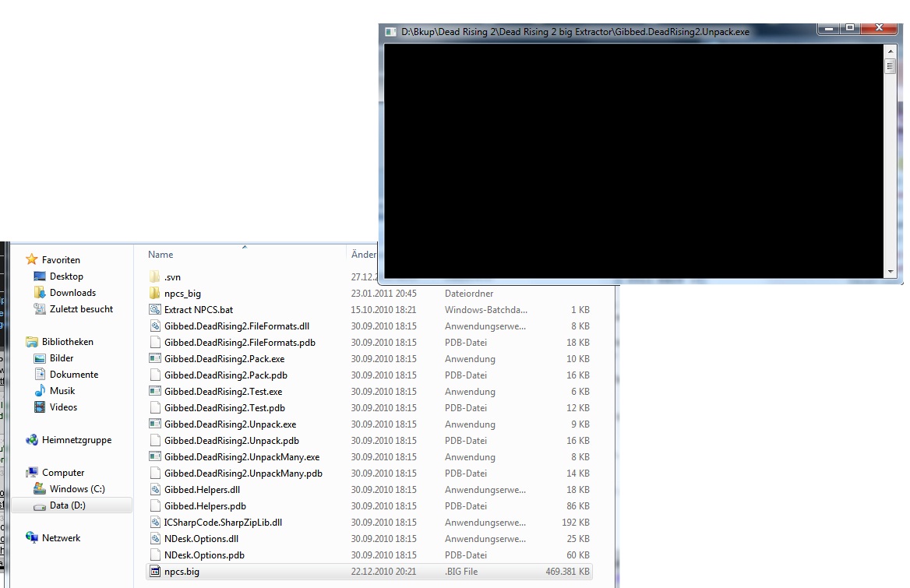Expand the Bibliotheken group
Viewport: 910px width, 588px height.
(x=67, y=342)
